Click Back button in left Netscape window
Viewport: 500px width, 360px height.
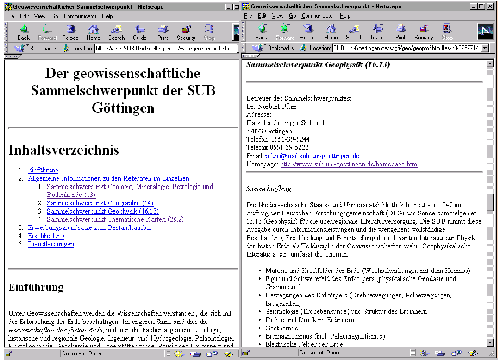tap(24, 32)
